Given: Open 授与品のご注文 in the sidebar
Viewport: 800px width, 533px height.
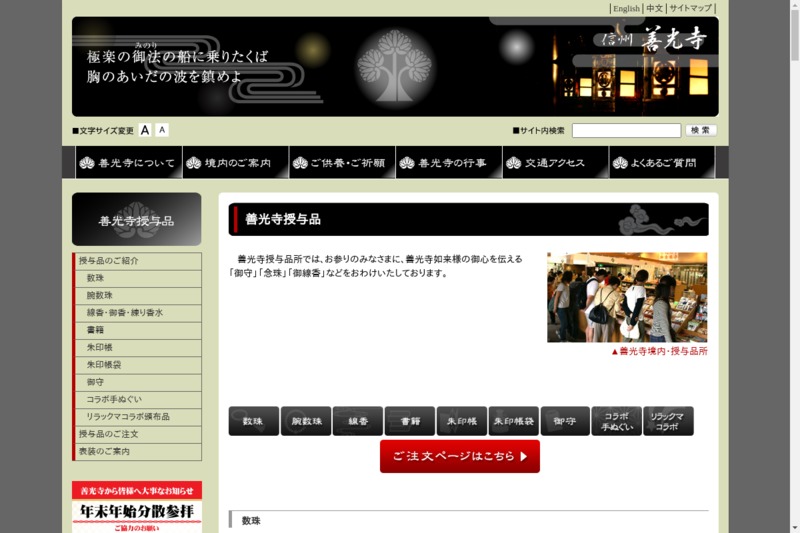Looking at the screenshot, I should coord(109,434).
